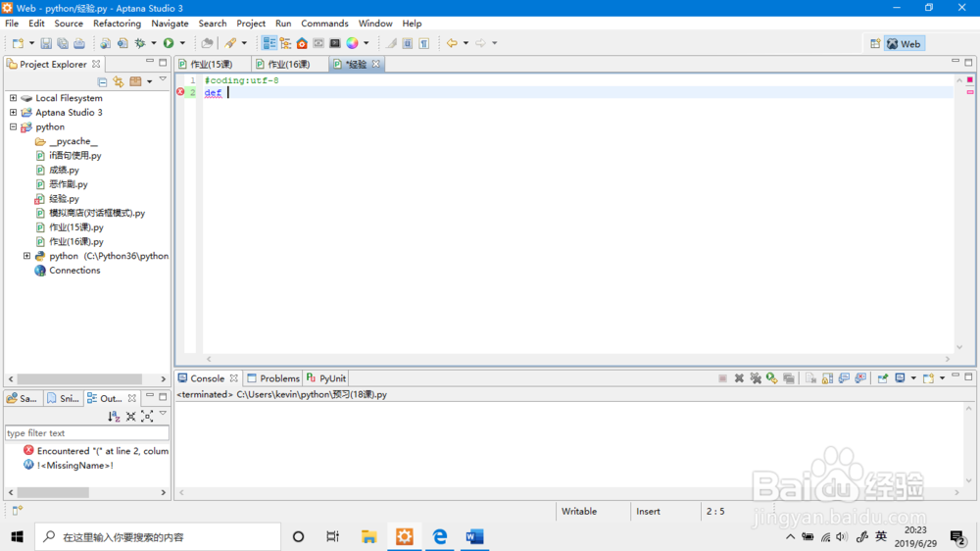Image resolution: width=980 pixels, height=551 pixels.
Task: Open dropdown arrow next to Run button
Action: (x=182, y=43)
